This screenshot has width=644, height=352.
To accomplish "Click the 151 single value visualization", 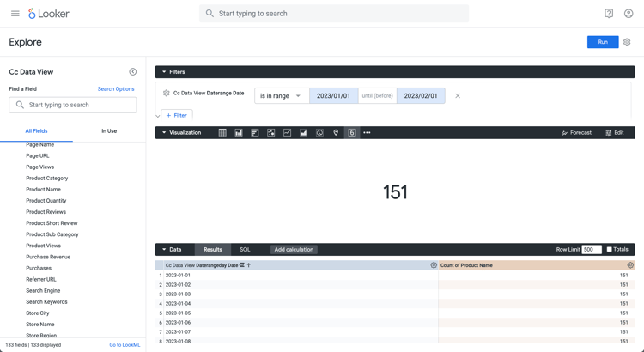I will 395,192.
